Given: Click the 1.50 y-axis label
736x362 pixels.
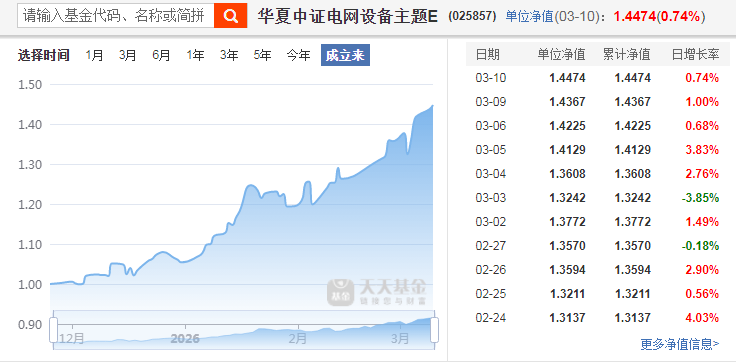Looking at the screenshot, I should click(x=30, y=85).
